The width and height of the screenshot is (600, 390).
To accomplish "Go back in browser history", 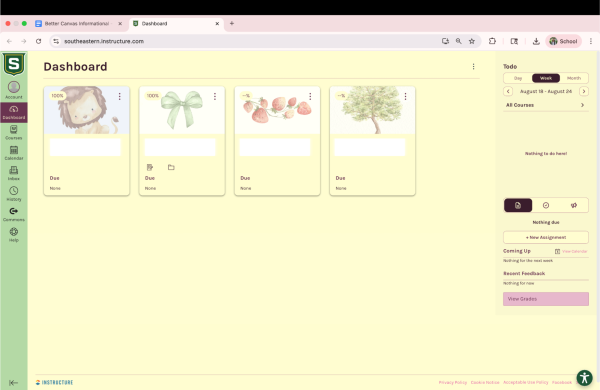I will pyautogui.click(x=9, y=41).
